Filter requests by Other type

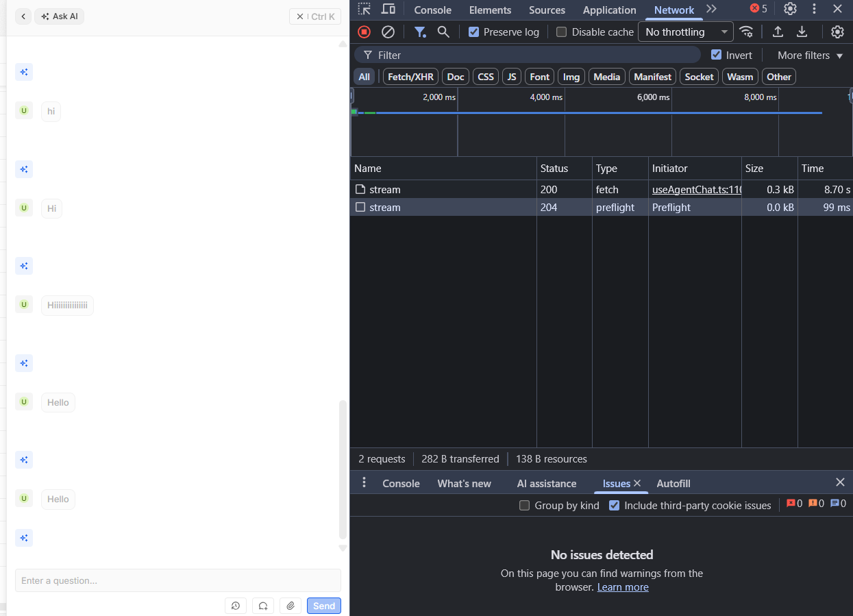tap(779, 77)
